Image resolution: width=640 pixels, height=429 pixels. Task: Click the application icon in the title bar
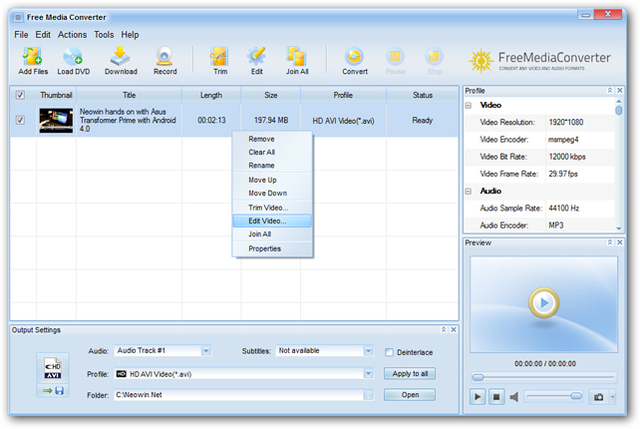click(18, 18)
